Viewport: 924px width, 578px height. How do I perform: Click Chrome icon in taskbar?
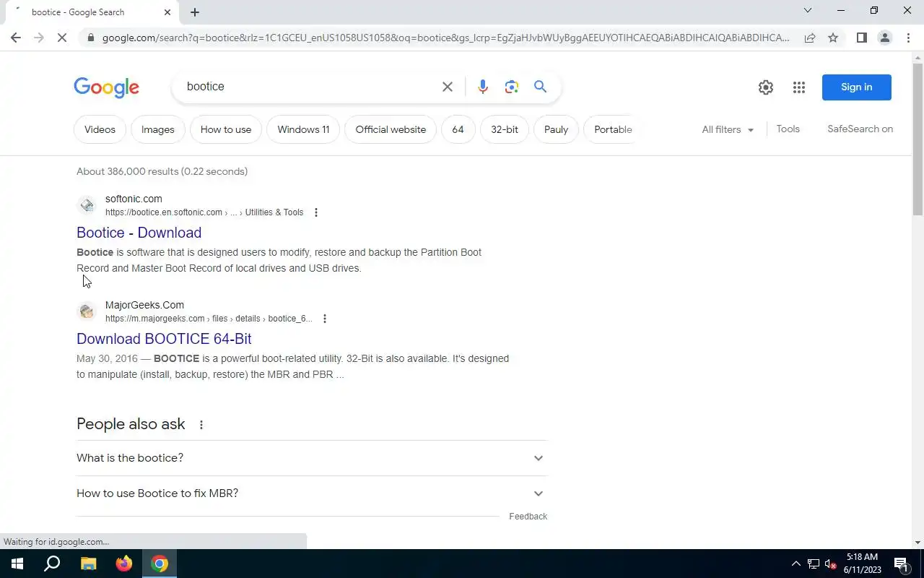[x=160, y=564]
